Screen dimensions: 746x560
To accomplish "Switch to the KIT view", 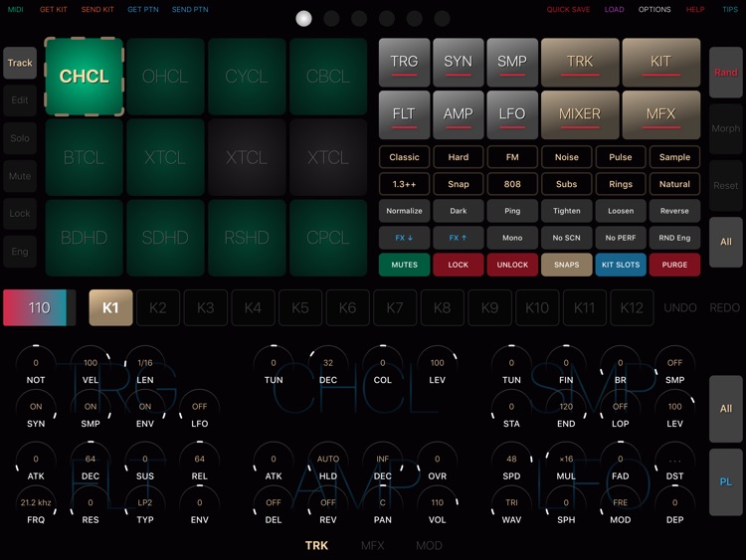I will (x=660, y=63).
